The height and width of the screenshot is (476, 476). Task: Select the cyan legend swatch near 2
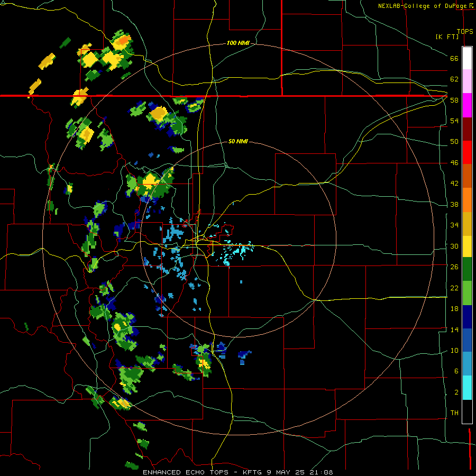click(467, 388)
